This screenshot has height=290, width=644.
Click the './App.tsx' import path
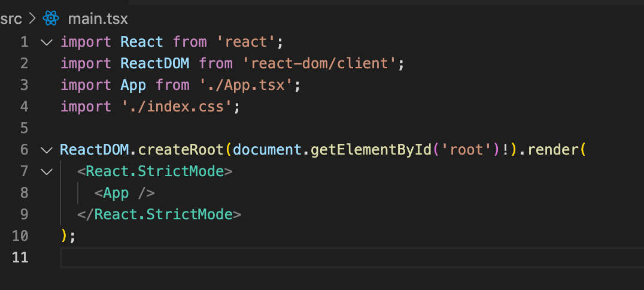246,85
